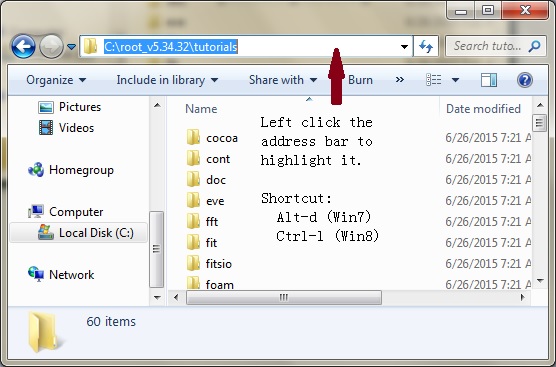Click the folder icon in address bar
The image size is (556, 367).
90,46
